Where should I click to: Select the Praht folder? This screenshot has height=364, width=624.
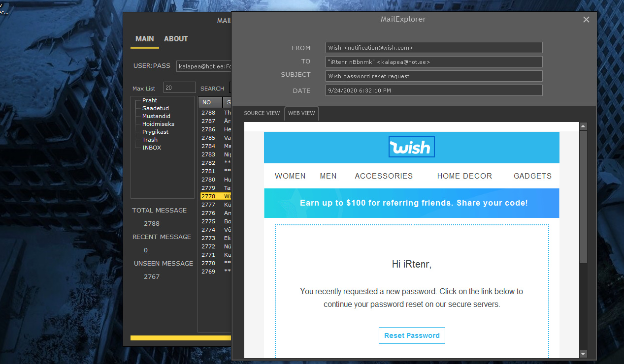(x=150, y=100)
